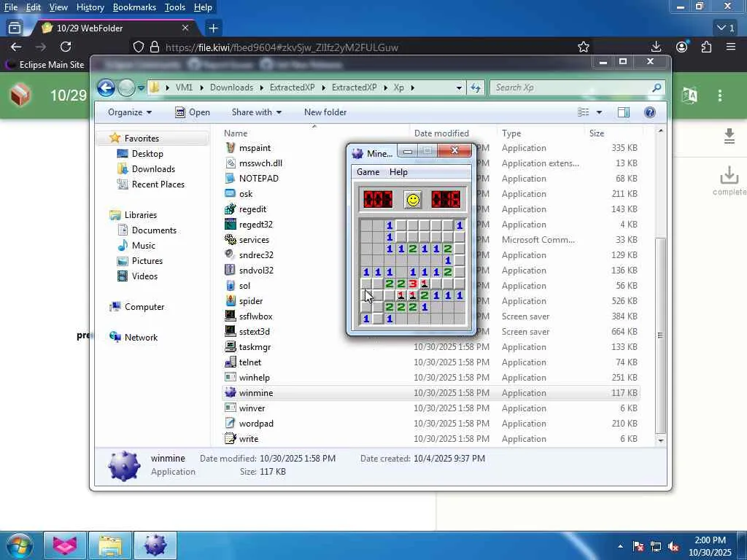Open Videos library
The image size is (747, 560).
[x=145, y=276]
